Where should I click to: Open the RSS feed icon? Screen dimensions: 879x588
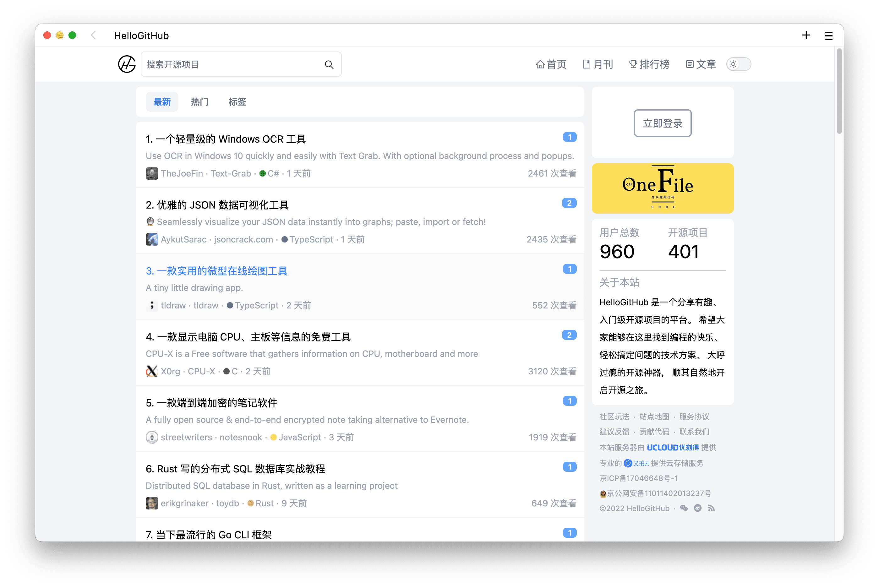click(711, 508)
